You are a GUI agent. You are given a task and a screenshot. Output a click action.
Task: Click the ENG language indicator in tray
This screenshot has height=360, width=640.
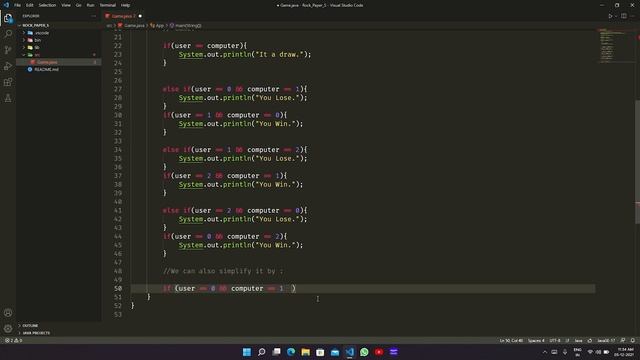coord(577,352)
